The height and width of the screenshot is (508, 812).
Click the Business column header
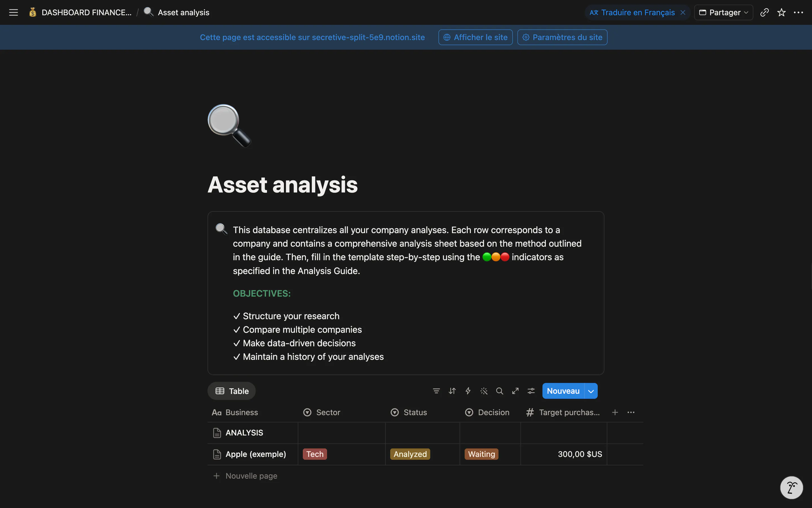[253, 412]
